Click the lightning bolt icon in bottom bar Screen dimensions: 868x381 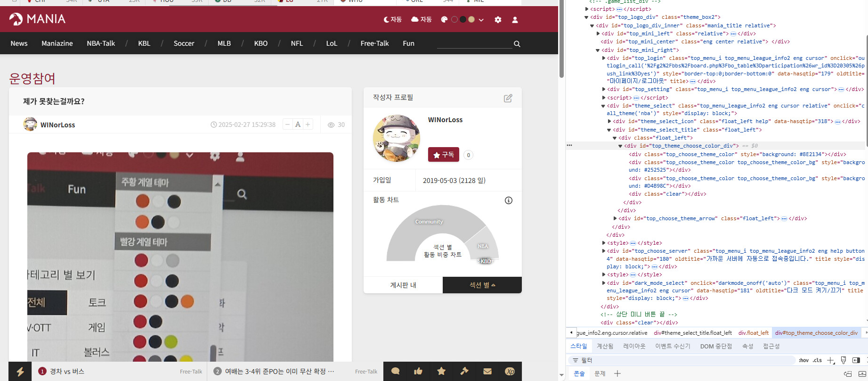(x=20, y=372)
